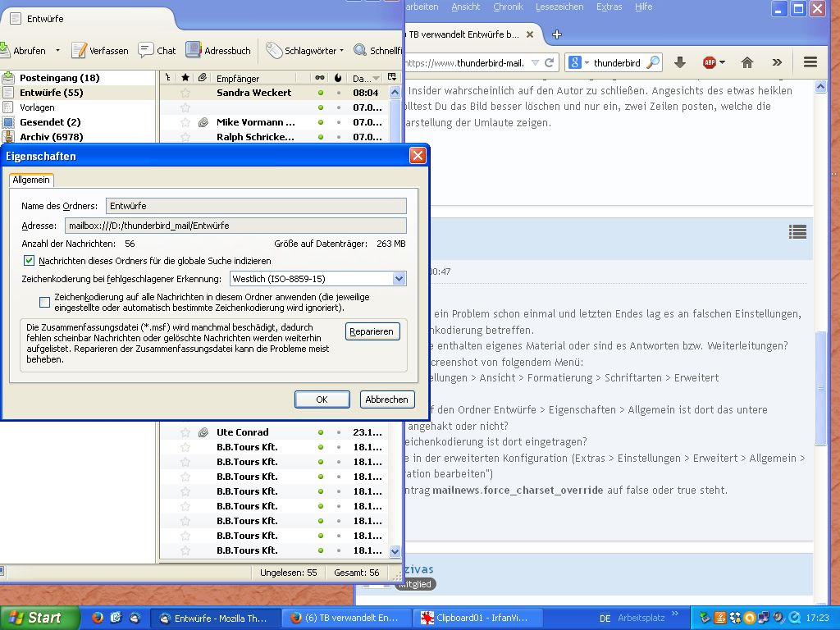This screenshot has height=630, width=840.
Task: Star the Sandra Weckert message
Action: pyautogui.click(x=185, y=93)
